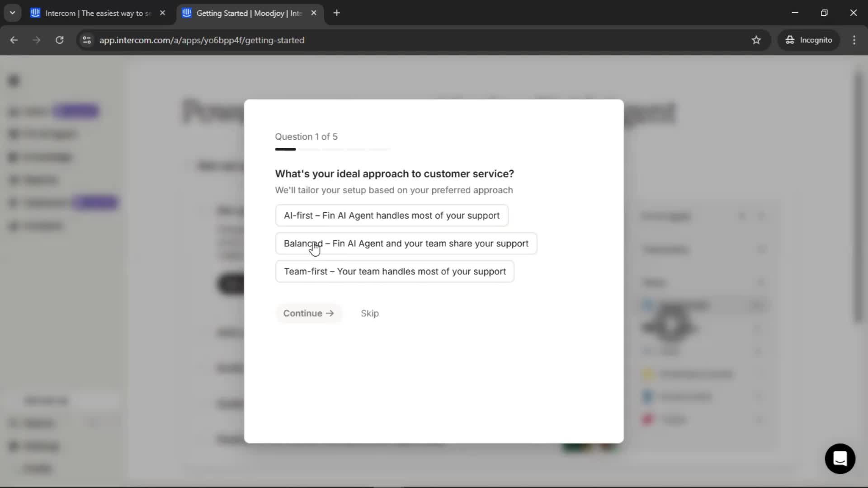This screenshot has height=488, width=868.
Task: Pick the Team-first support option
Action: 395,272
